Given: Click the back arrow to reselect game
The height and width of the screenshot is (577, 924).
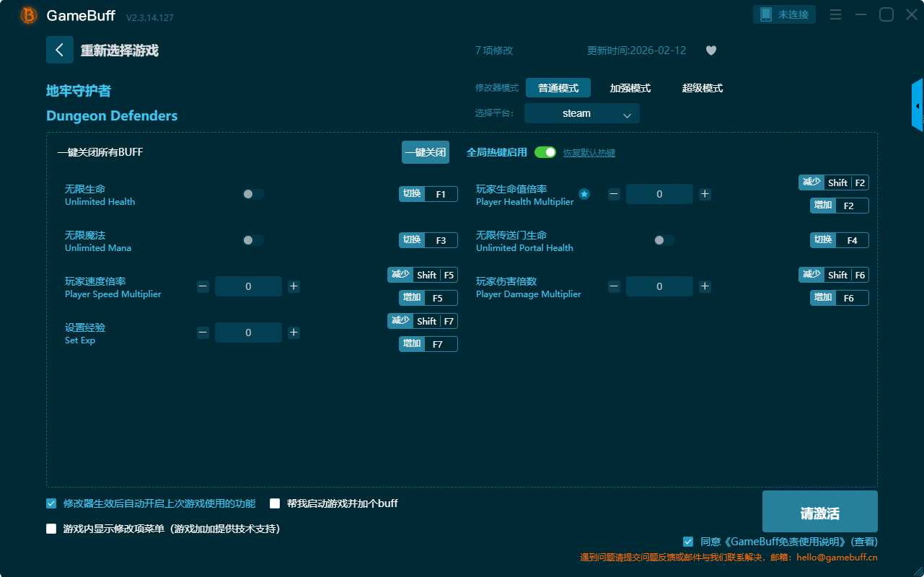Looking at the screenshot, I should pos(60,50).
